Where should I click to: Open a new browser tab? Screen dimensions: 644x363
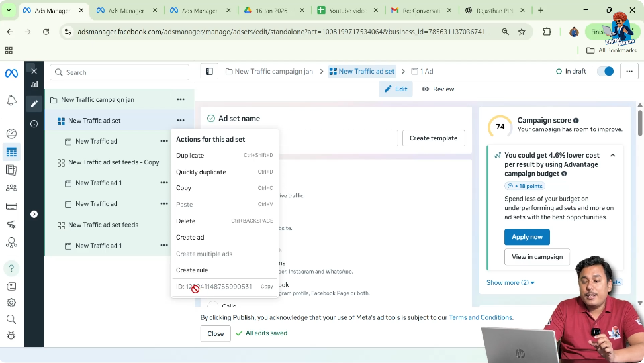[541, 11]
